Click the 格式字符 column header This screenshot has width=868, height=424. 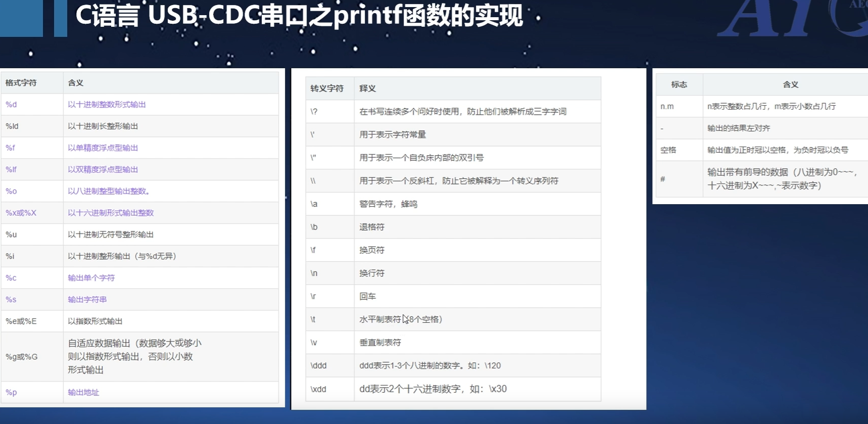(21, 83)
